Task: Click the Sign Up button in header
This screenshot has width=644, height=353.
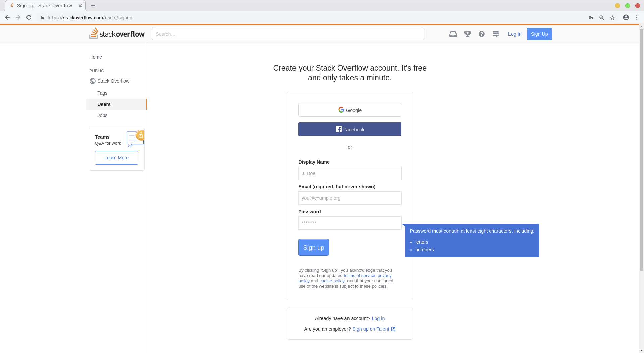Action: tap(539, 34)
